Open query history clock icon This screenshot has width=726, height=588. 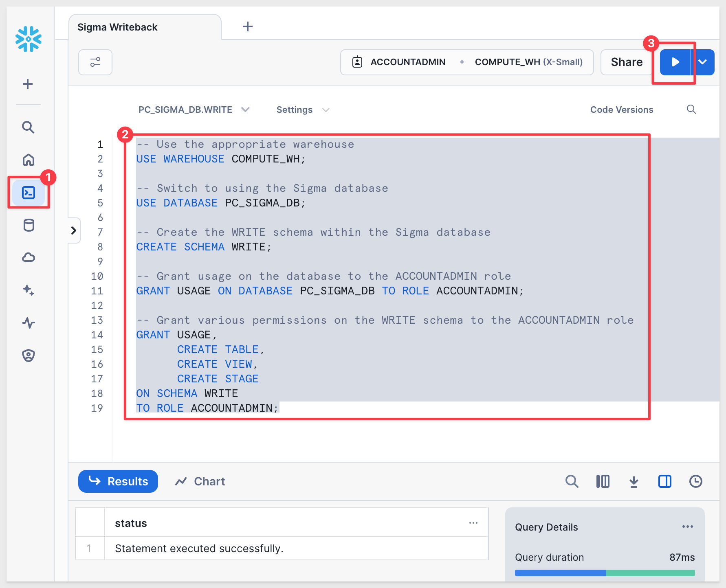[x=696, y=481]
